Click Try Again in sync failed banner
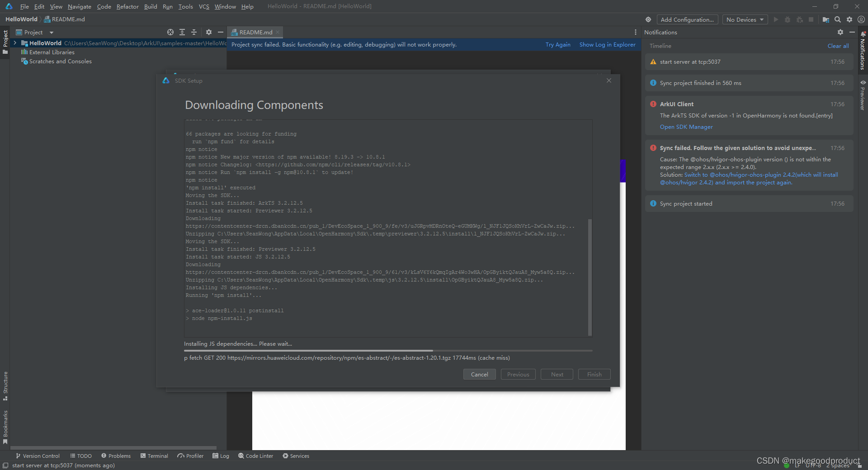The image size is (868, 470). [558, 44]
